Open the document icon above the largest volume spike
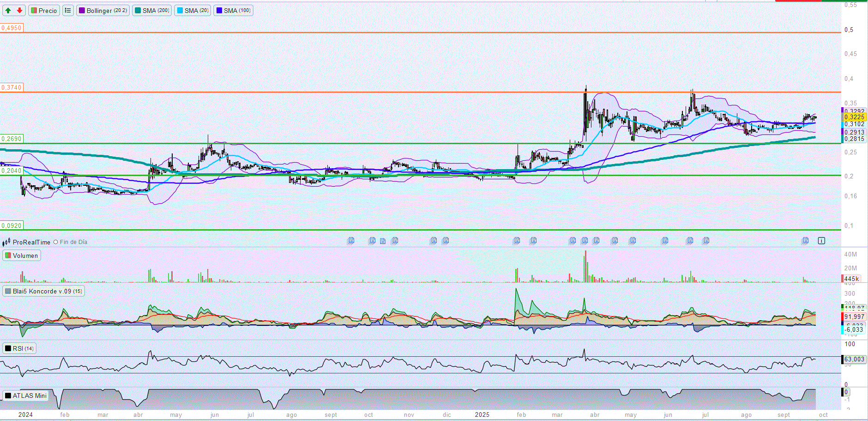This screenshot has width=868, height=421. (x=585, y=241)
